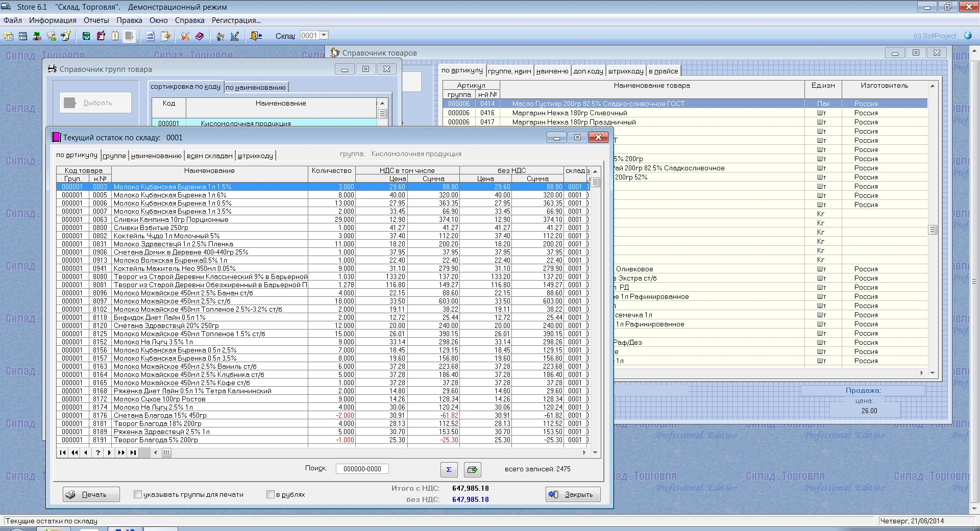Select the 'штрихкоду' tab in goods directory
This screenshot has width=980, height=531.
pyautogui.click(x=625, y=71)
